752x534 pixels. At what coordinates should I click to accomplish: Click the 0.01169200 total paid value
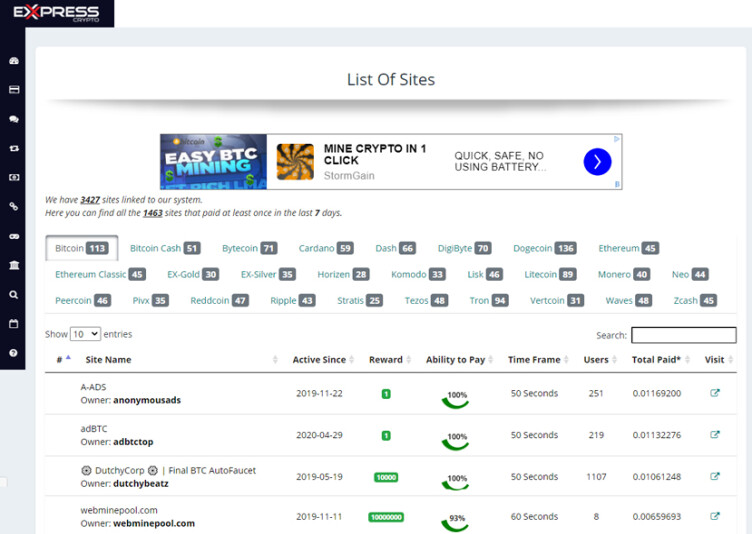pos(657,393)
